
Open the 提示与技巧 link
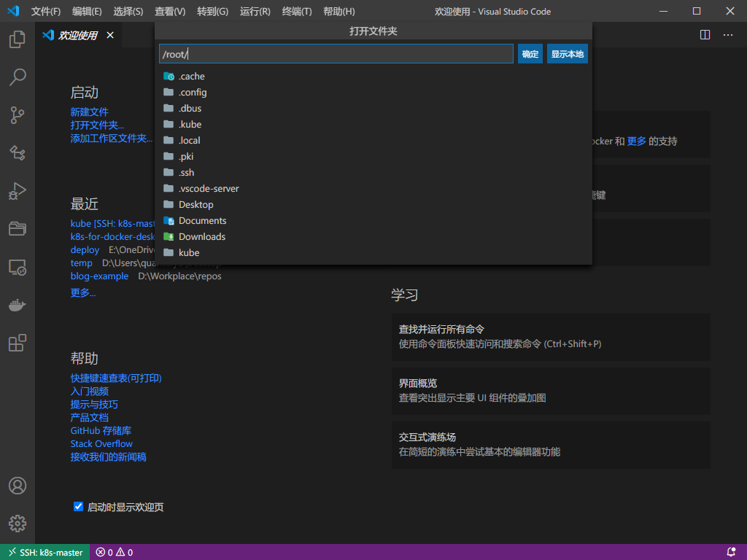(94, 404)
